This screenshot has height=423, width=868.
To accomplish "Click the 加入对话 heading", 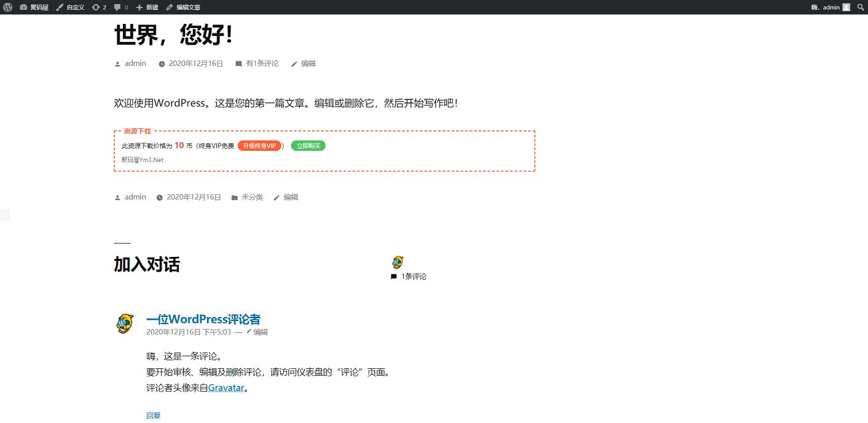I will click(x=147, y=264).
